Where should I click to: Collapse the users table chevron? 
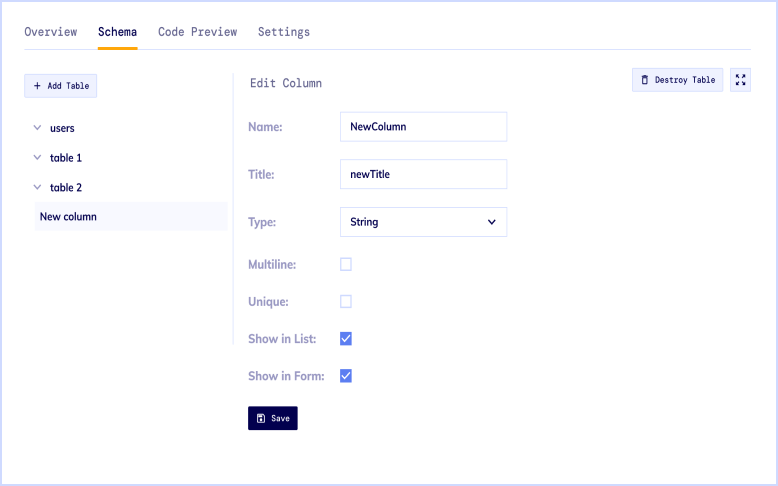[x=37, y=128]
